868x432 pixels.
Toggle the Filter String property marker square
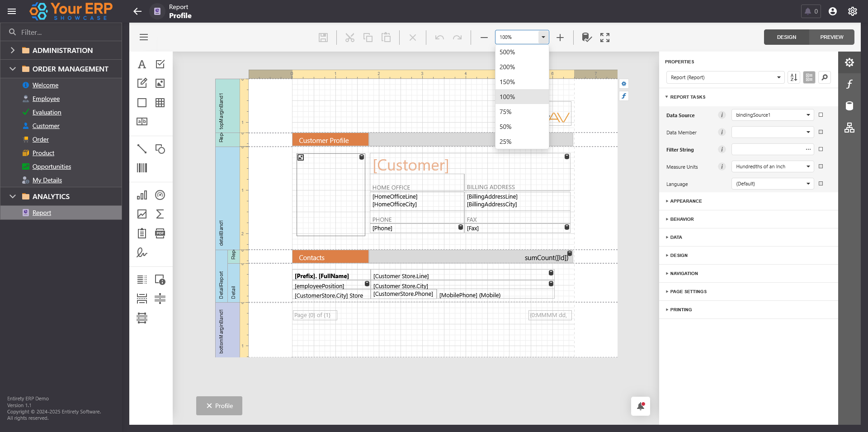tap(821, 149)
